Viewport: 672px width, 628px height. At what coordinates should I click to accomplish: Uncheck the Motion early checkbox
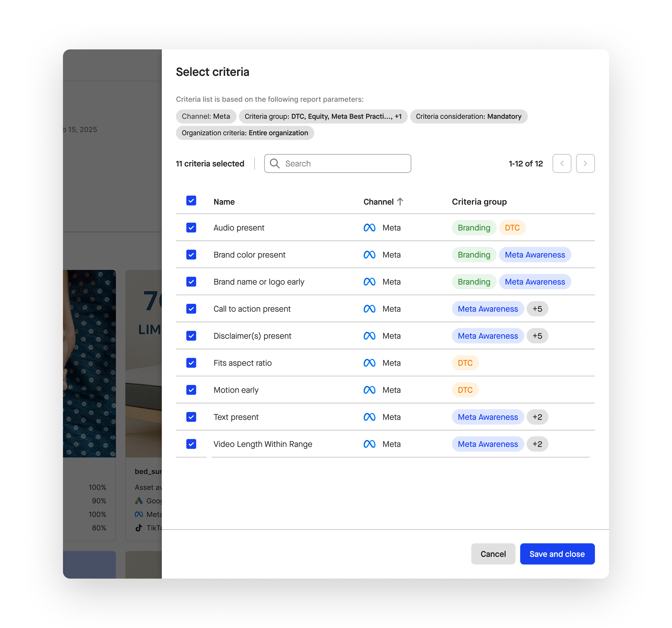pos(191,390)
